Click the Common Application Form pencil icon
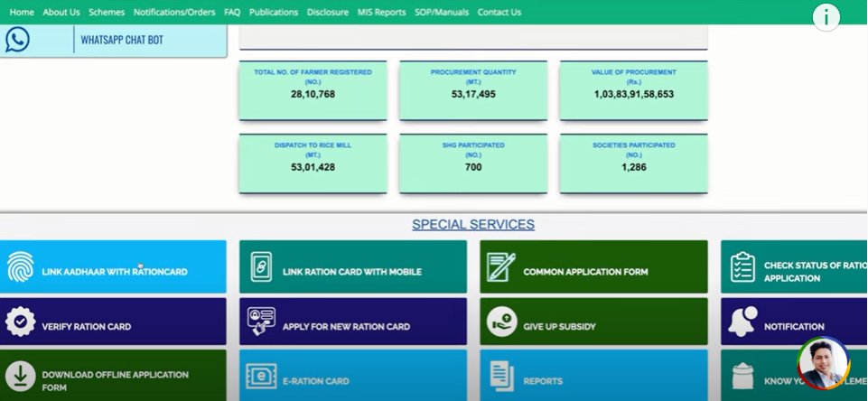 (x=500, y=267)
